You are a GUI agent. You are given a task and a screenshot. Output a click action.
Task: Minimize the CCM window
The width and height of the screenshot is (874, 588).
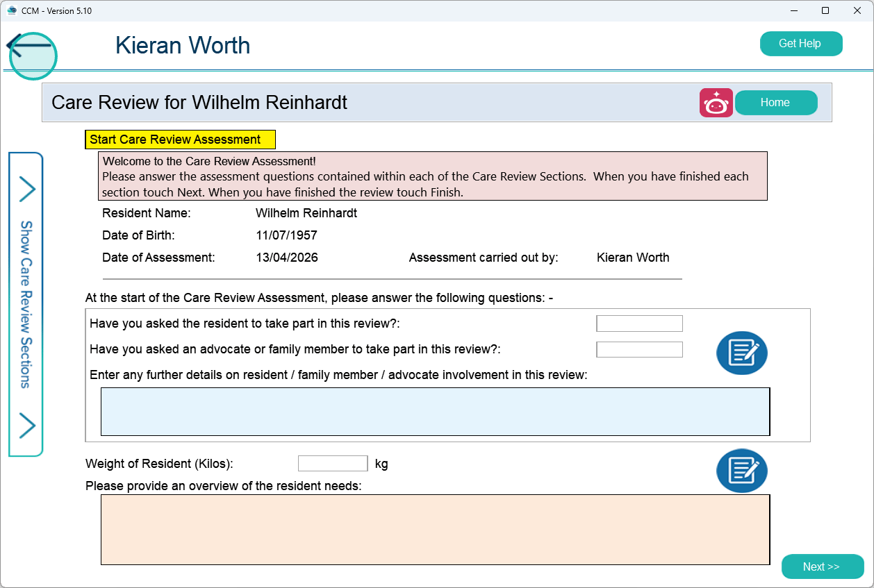click(794, 10)
